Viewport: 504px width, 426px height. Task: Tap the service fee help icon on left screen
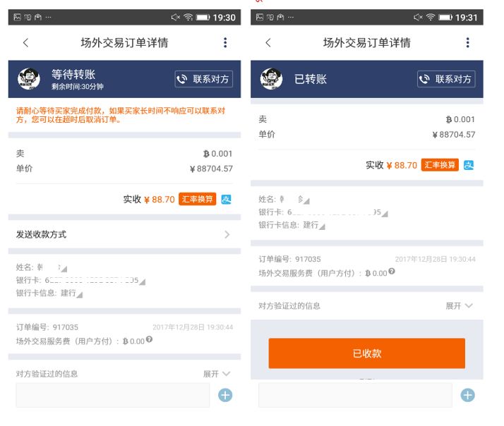(149, 339)
